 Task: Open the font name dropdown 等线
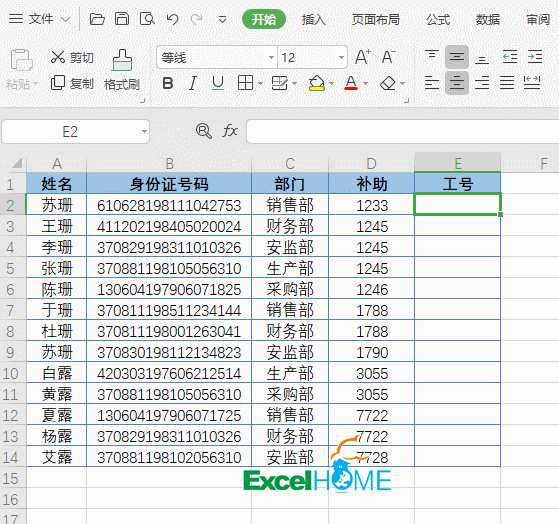pos(272,57)
